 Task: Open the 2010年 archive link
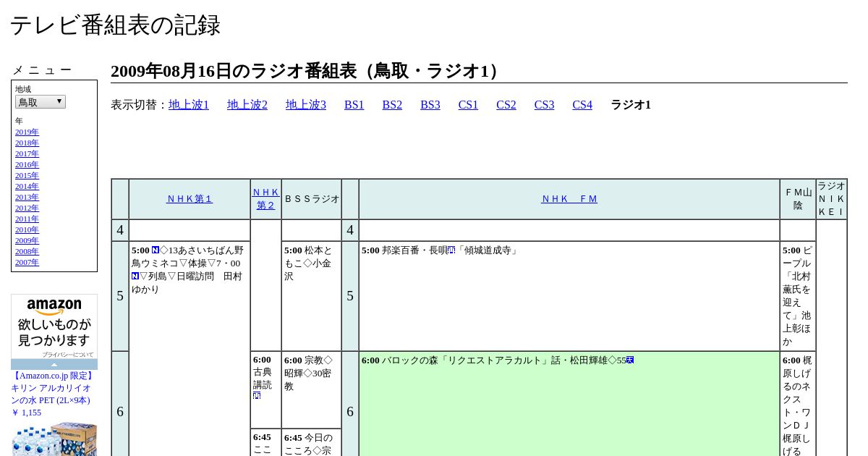(x=27, y=229)
